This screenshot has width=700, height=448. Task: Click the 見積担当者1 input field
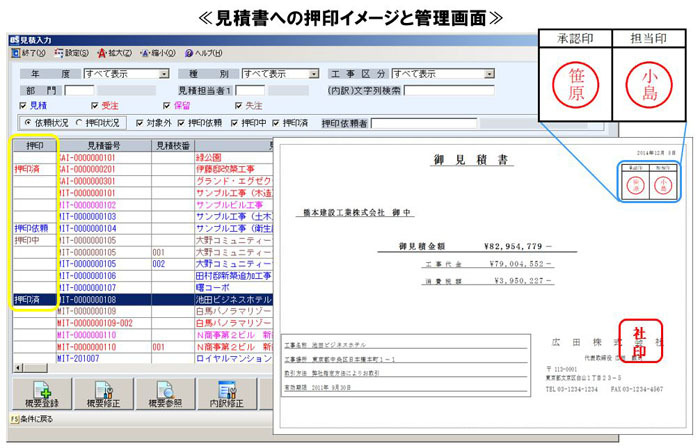coord(250,91)
